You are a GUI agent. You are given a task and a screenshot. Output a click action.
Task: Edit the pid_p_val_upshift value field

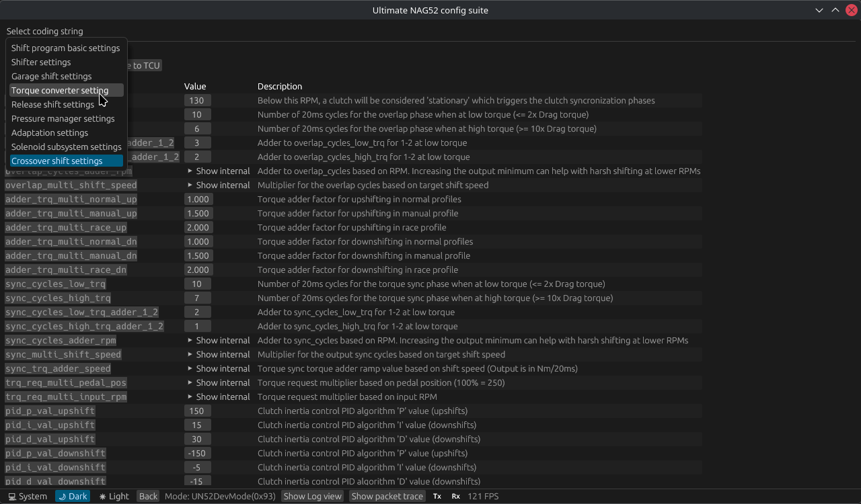(197, 411)
